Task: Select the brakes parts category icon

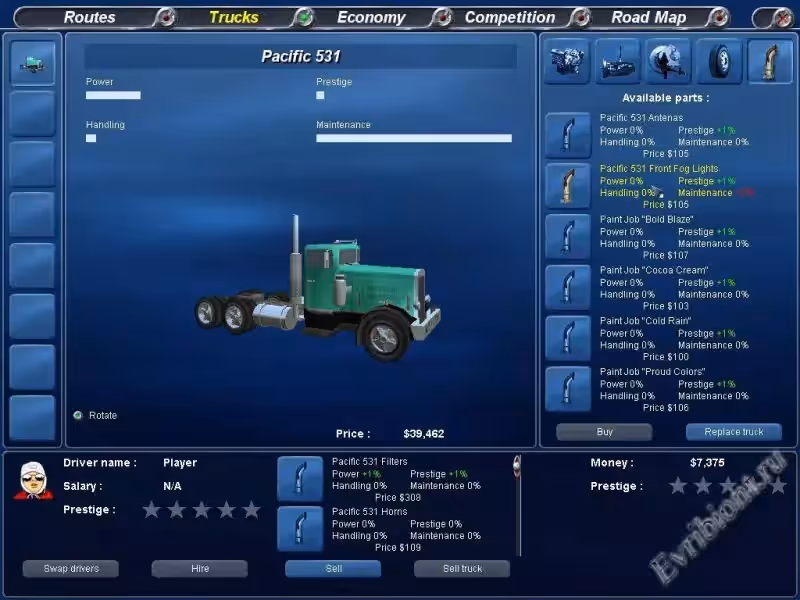Action: [668, 61]
